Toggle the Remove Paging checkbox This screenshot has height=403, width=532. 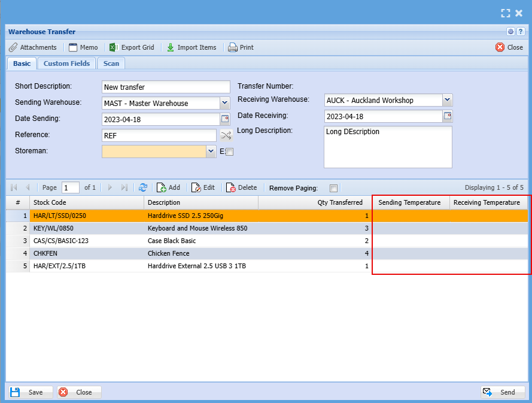(334, 188)
